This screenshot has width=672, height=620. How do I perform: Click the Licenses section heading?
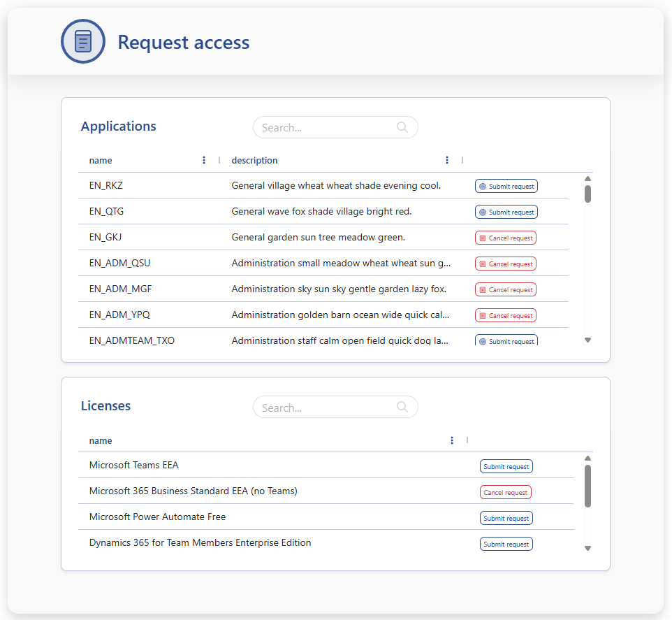coord(106,405)
